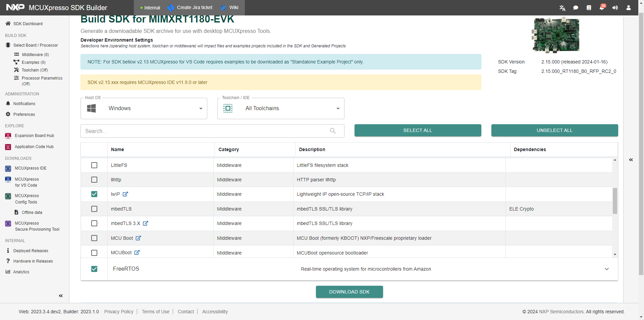
Task: Open lwIP external link icon
Action: click(125, 194)
